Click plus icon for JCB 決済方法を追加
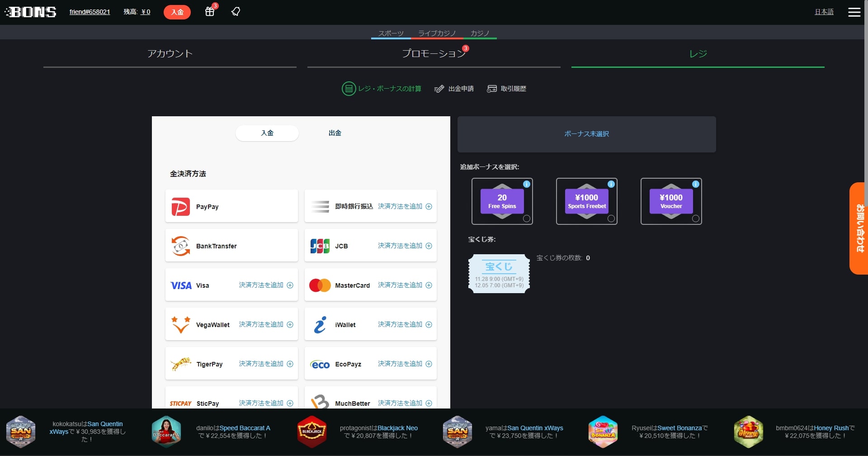The image size is (868, 456). tap(429, 246)
